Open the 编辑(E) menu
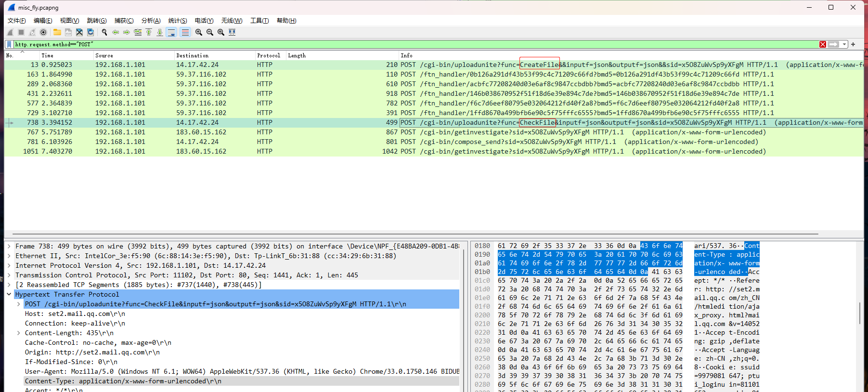868x392 pixels. [43, 21]
